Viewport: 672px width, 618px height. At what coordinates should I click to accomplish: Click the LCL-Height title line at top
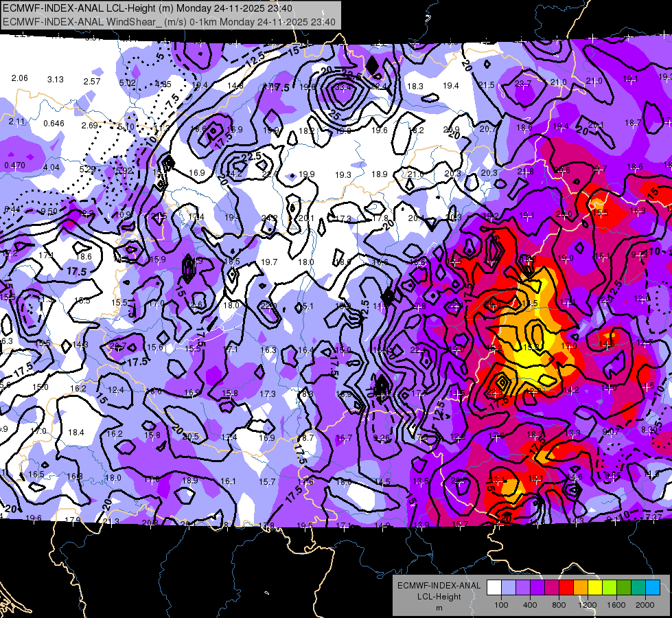tap(148, 8)
